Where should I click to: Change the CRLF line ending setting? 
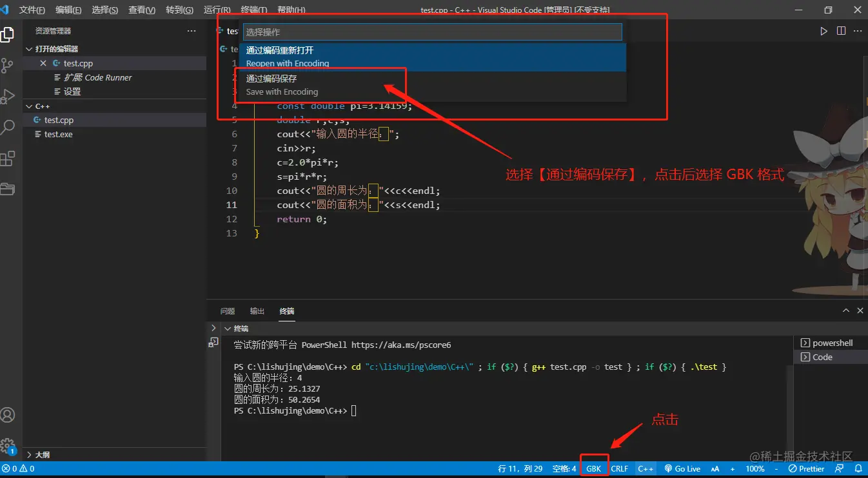(620, 469)
